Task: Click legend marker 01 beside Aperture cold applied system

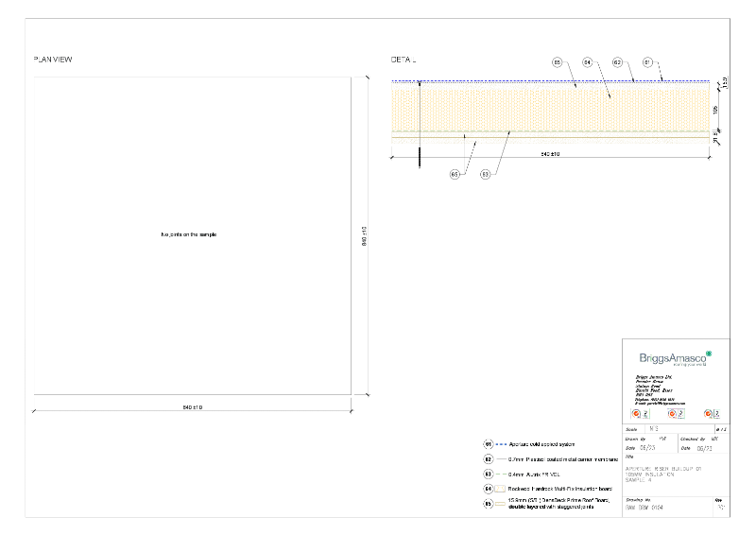Action: coord(489,443)
